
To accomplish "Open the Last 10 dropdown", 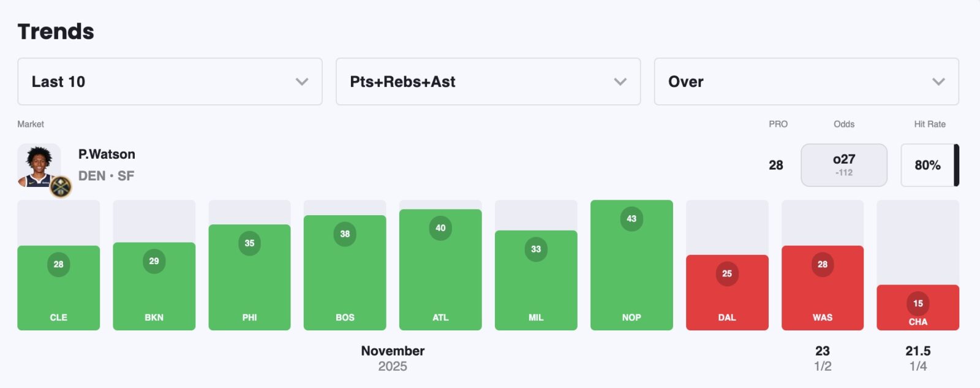I will tap(170, 82).
